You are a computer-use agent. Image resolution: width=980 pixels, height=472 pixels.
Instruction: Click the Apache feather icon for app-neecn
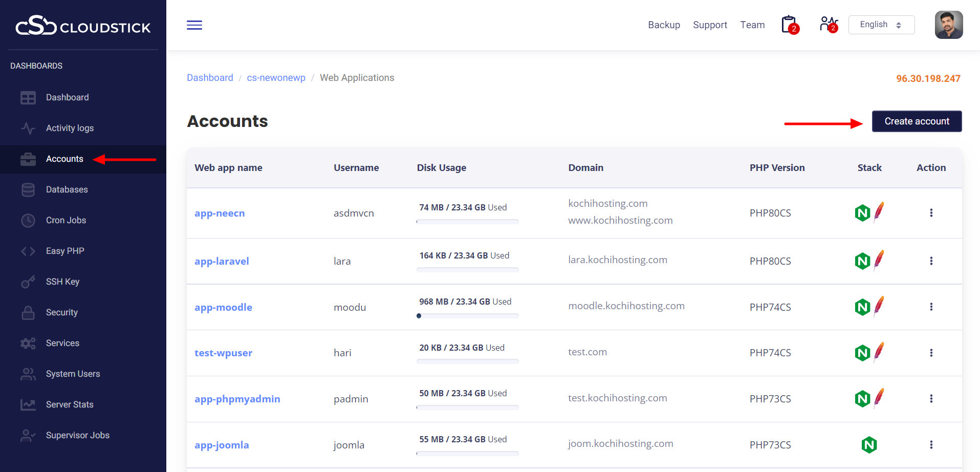click(x=879, y=211)
